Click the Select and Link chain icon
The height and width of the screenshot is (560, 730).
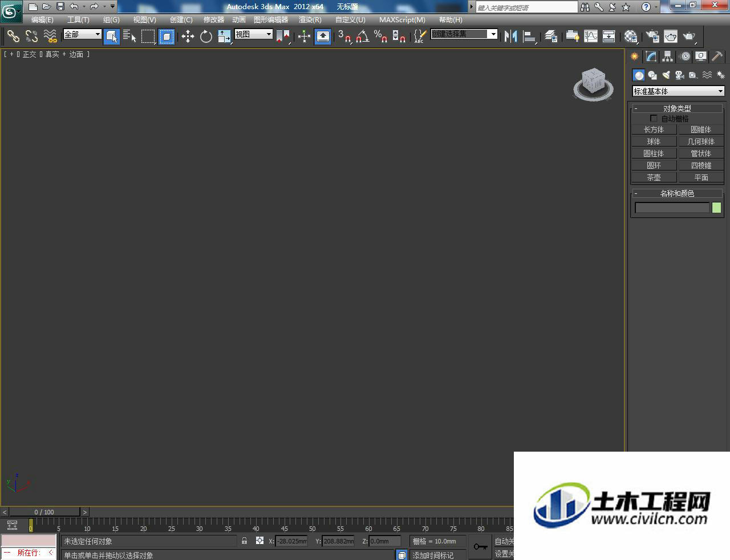[x=13, y=36]
